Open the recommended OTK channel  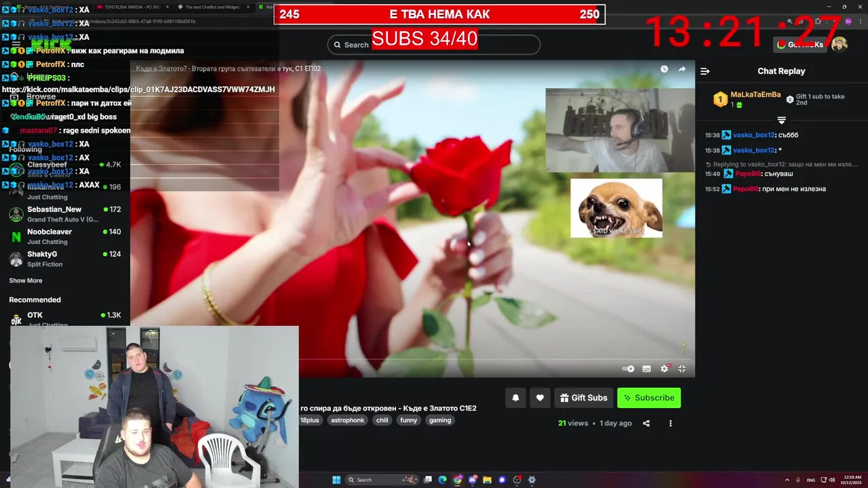click(x=65, y=319)
